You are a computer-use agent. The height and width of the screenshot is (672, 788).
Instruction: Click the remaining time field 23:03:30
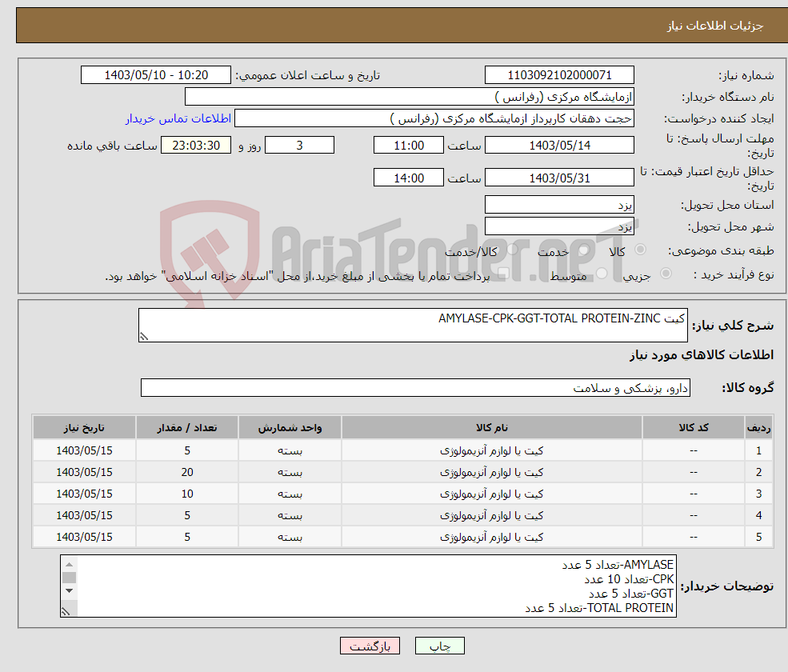pos(196,146)
